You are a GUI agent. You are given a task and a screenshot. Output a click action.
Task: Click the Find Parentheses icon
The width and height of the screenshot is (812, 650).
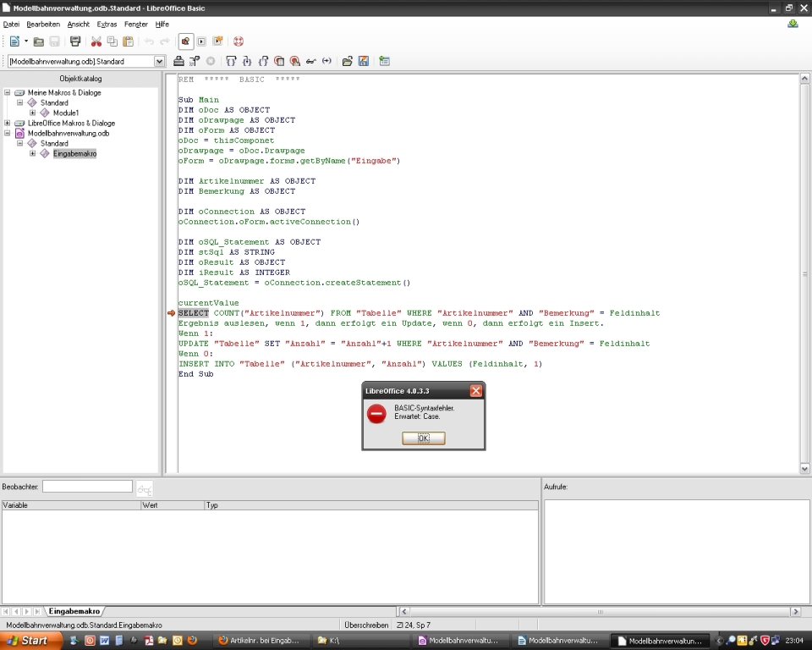point(326,61)
